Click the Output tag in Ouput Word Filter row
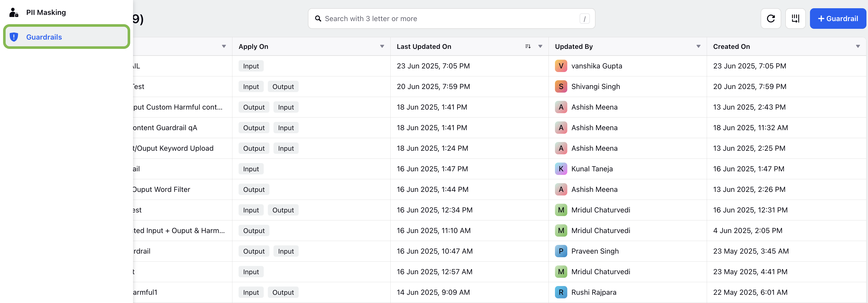Viewport: 868px width, 303px height. click(254, 189)
